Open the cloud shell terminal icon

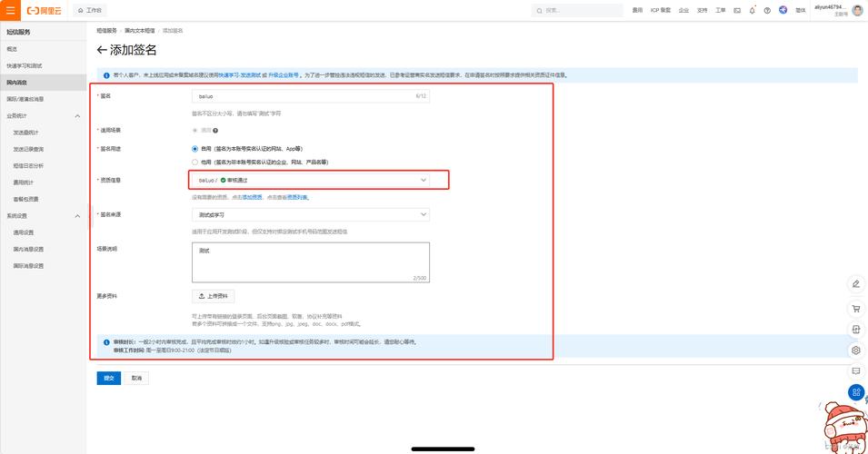pos(737,10)
